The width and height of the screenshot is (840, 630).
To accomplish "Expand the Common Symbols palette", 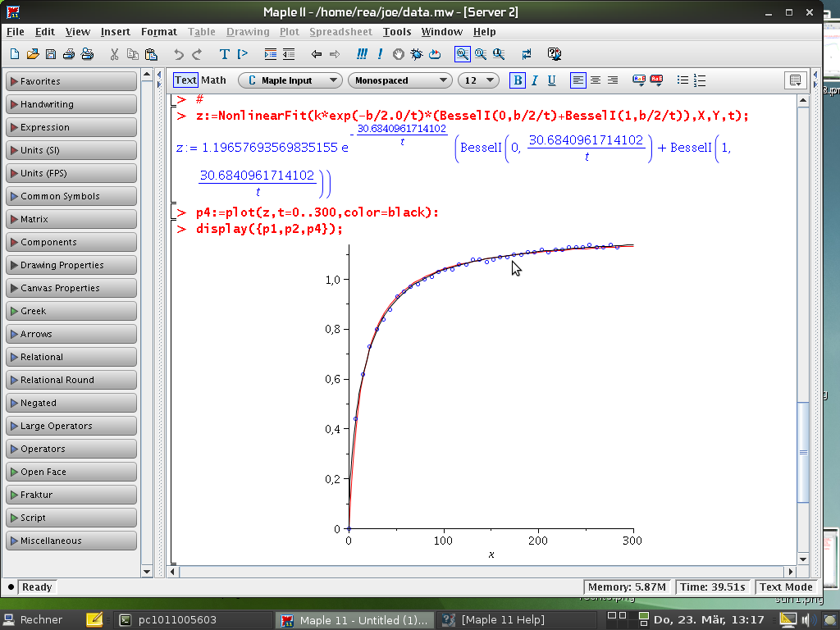I will pos(71,196).
